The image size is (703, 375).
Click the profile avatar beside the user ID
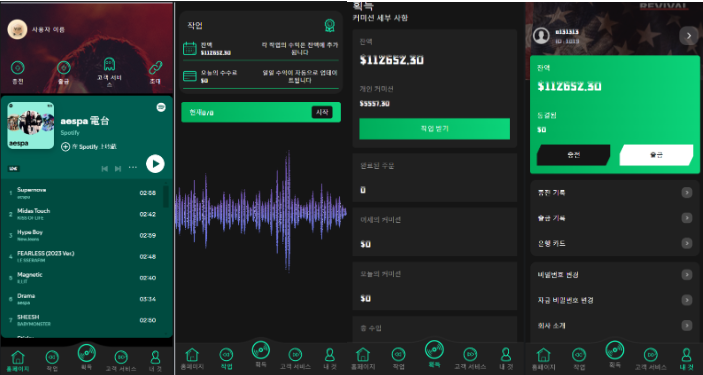tap(541, 35)
